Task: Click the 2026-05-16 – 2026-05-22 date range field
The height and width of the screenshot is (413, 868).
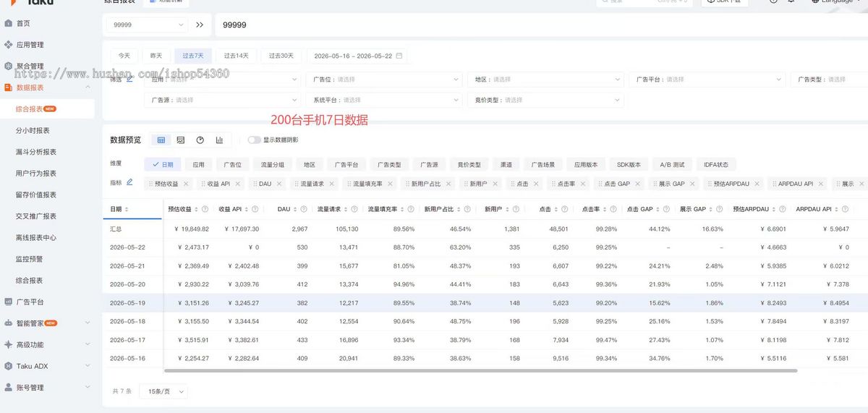Action: pos(357,55)
